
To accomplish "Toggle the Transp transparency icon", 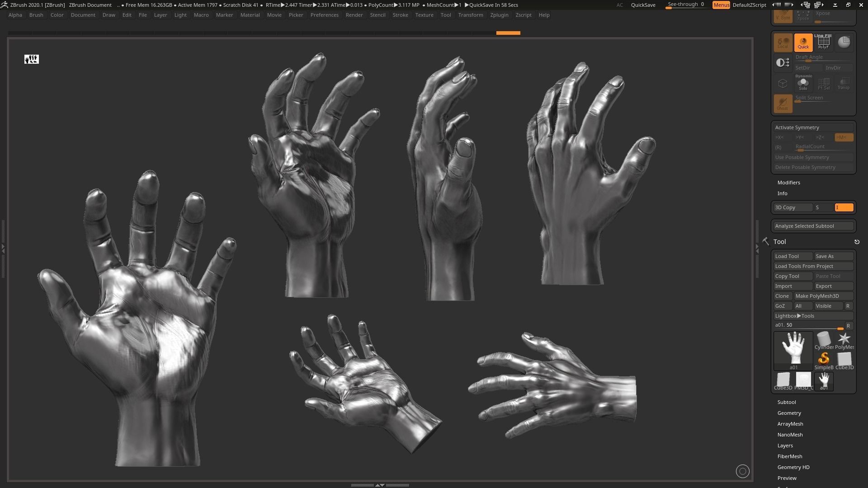I will tap(844, 84).
